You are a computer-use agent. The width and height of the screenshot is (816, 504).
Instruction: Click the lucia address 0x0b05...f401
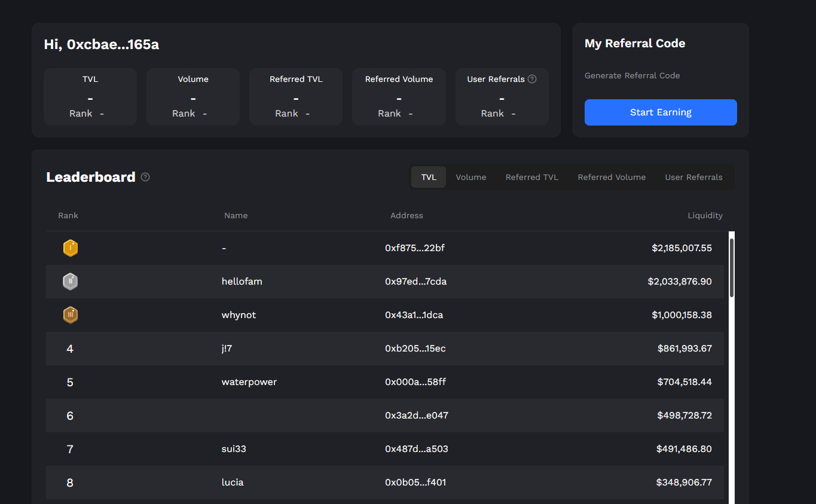pos(415,482)
